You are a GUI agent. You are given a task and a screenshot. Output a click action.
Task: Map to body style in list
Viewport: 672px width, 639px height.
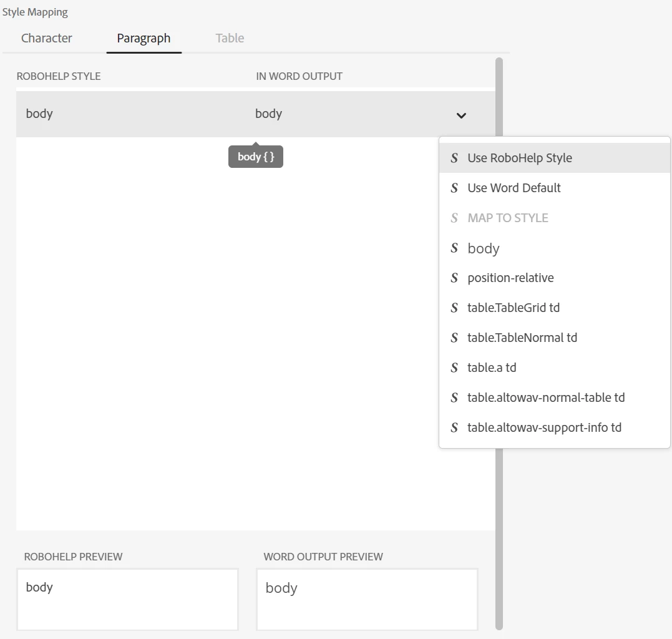coord(554,248)
